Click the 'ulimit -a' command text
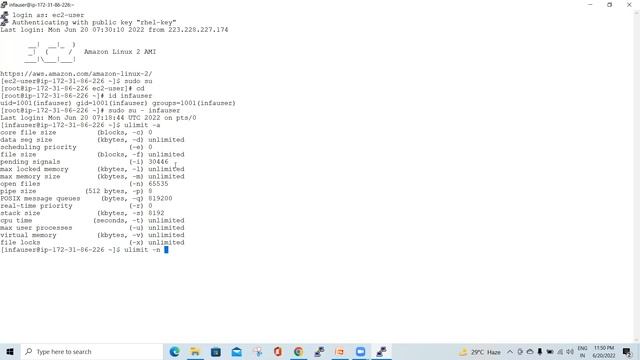This screenshot has width=640, height=360. (142, 125)
